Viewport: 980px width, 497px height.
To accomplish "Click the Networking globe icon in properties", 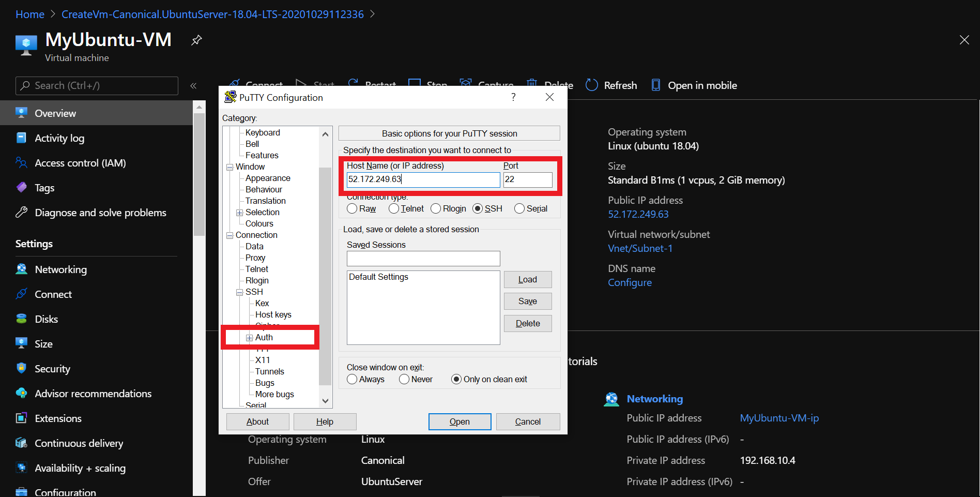I will [611, 399].
